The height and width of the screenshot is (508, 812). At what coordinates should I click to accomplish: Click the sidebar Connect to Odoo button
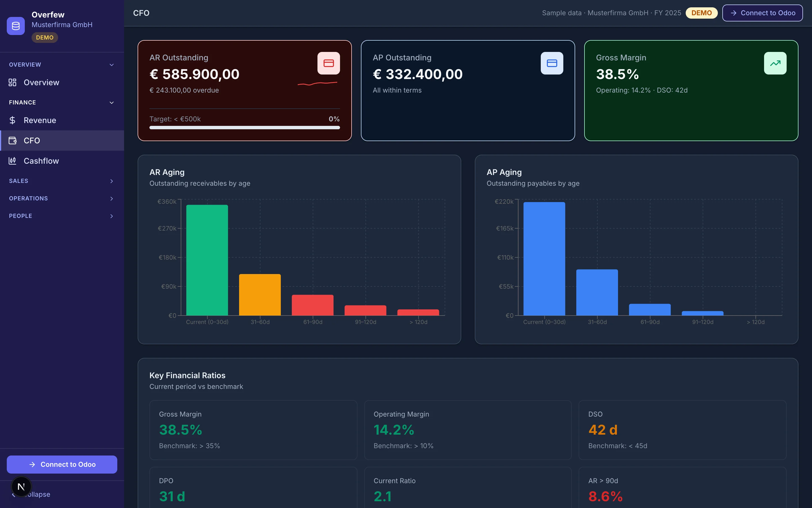coord(62,464)
